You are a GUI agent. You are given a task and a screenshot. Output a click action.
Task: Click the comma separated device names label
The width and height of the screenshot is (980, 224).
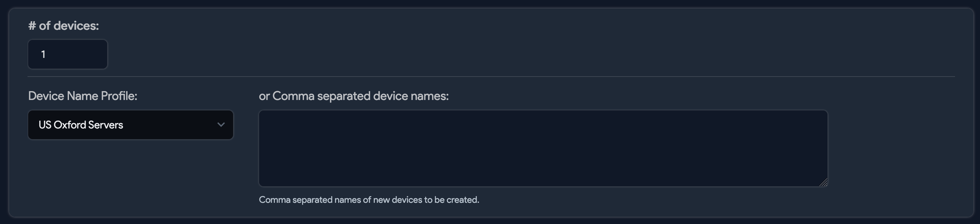(354, 96)
